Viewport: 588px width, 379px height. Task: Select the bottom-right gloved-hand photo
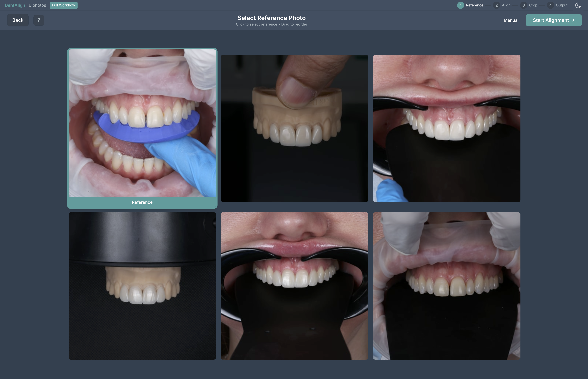click(x=446, y=286)
